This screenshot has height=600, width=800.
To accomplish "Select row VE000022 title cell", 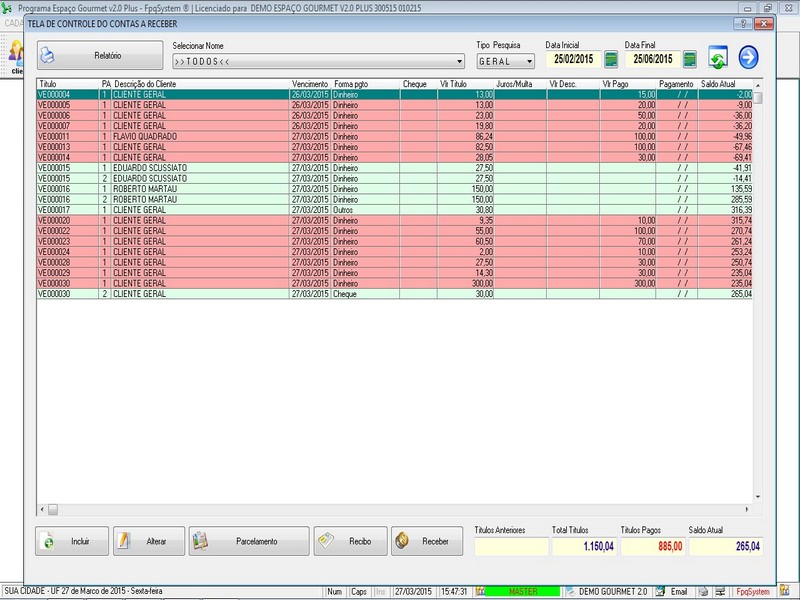I will 68,231.
